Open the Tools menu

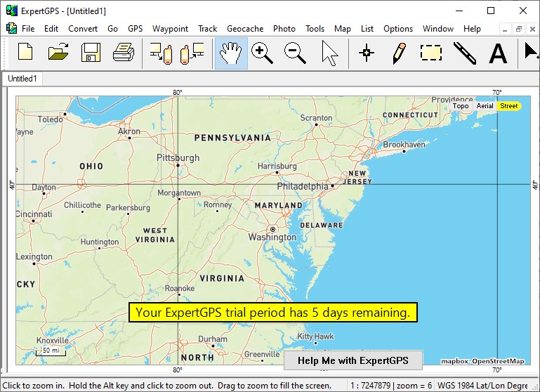pos(315,29)
